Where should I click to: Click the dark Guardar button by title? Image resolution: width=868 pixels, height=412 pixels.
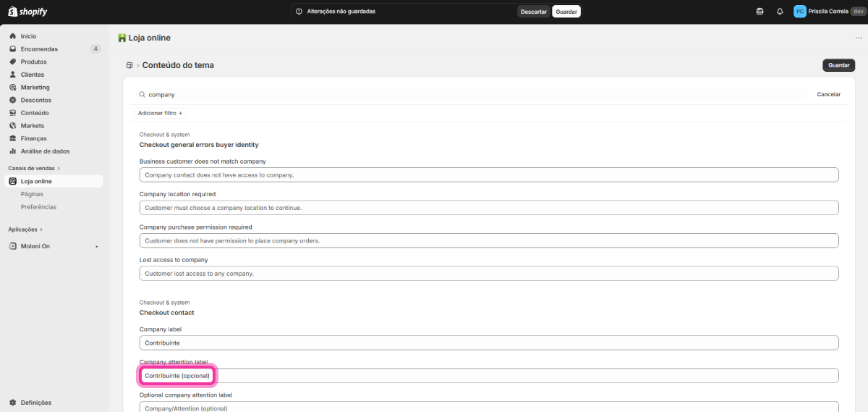click(839, 65)
